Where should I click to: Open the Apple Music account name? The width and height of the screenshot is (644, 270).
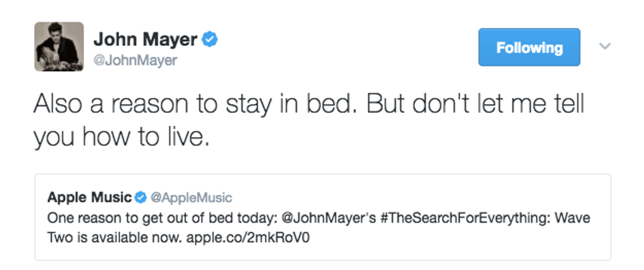click(89, 197)
